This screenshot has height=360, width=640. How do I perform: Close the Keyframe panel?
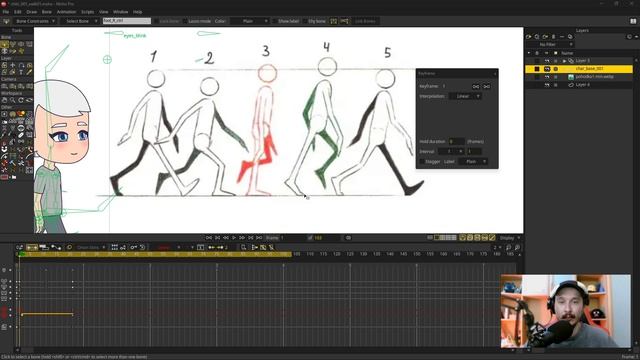pyautogui.click(x=495, y=73)
